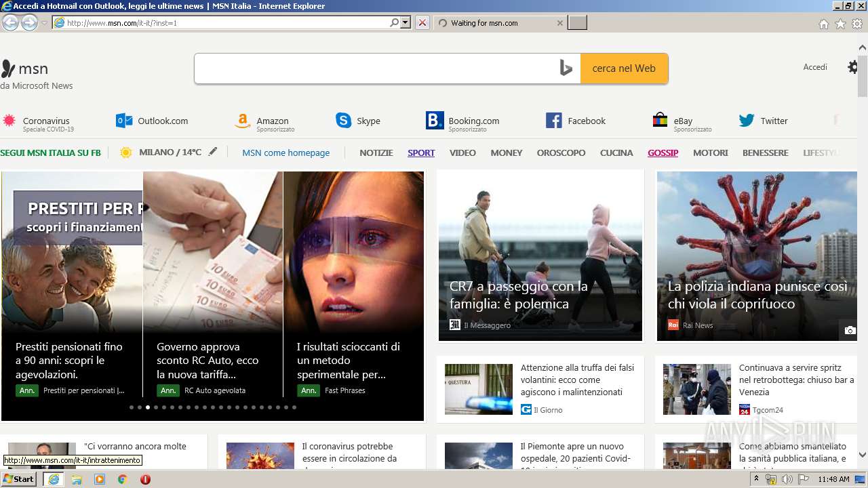Edit weather location with pencil icon

(213, 152)
